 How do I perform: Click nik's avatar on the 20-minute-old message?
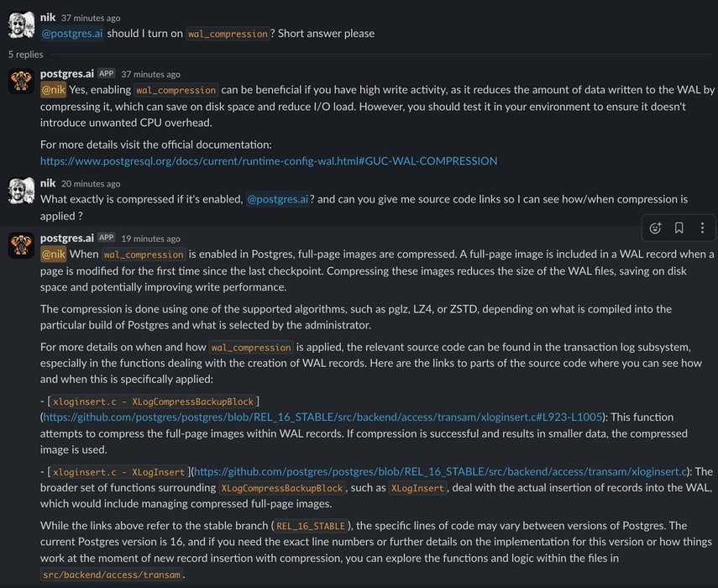[20, 191]
